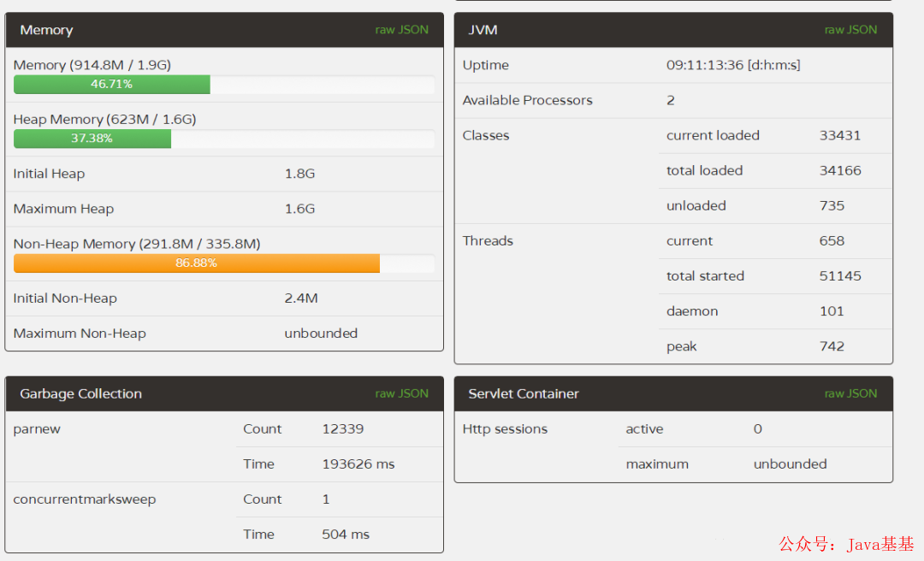Click current threads value 658
This screenshot has height=561, width=924.
[x=832, y=240]
